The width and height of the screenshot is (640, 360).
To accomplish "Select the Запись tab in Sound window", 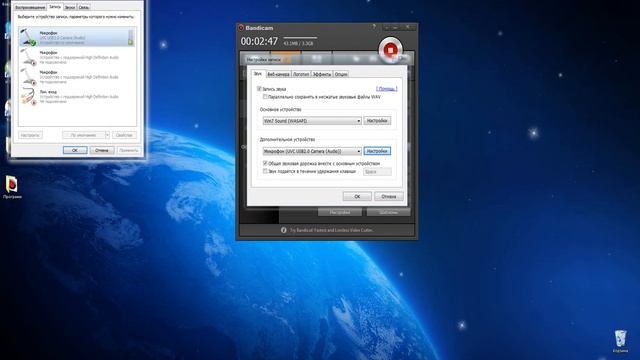I will (55, 7).
